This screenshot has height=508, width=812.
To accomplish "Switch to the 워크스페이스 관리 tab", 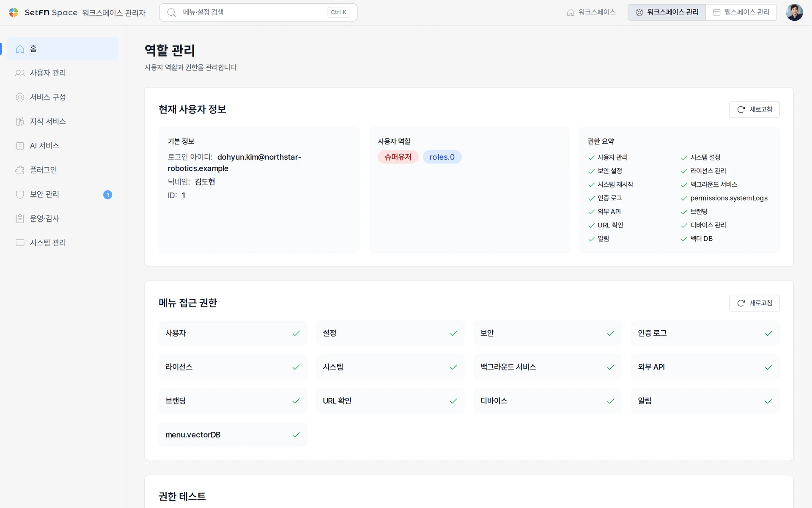I will click(x=667, y=12).
